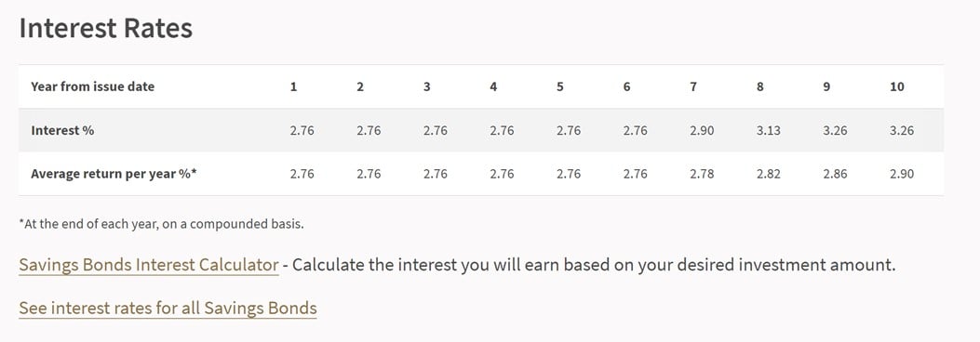Click the 3.26 interest value under year 10

click(902, 130)
